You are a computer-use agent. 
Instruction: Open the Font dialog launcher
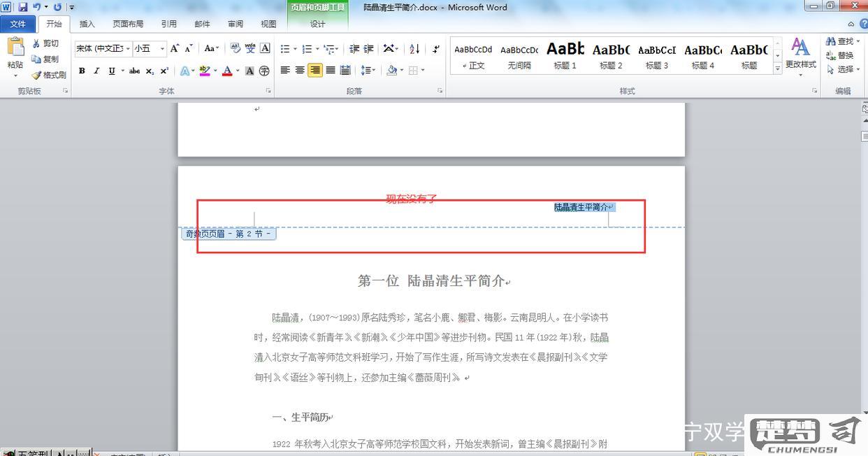click(x=268, y=91)
